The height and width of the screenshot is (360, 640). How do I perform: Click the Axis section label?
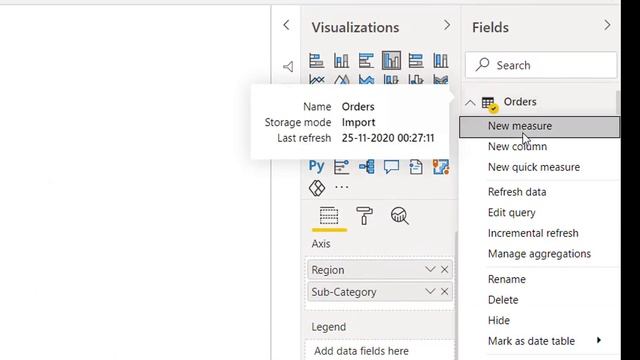pyautogui.click(x=321, y=244)
